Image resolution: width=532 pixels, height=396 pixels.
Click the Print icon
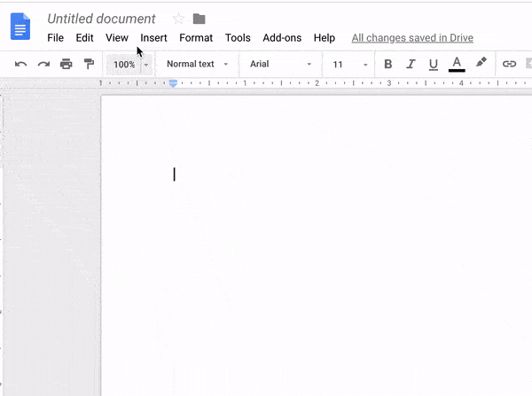pos(66,64)
